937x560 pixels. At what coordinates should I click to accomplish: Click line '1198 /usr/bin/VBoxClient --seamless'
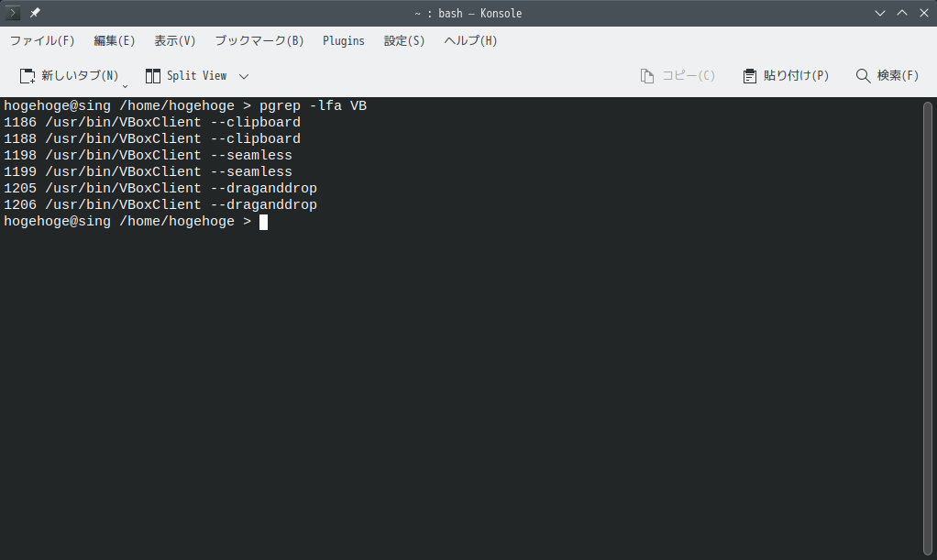pyautogui.click(x=149, y=156)
